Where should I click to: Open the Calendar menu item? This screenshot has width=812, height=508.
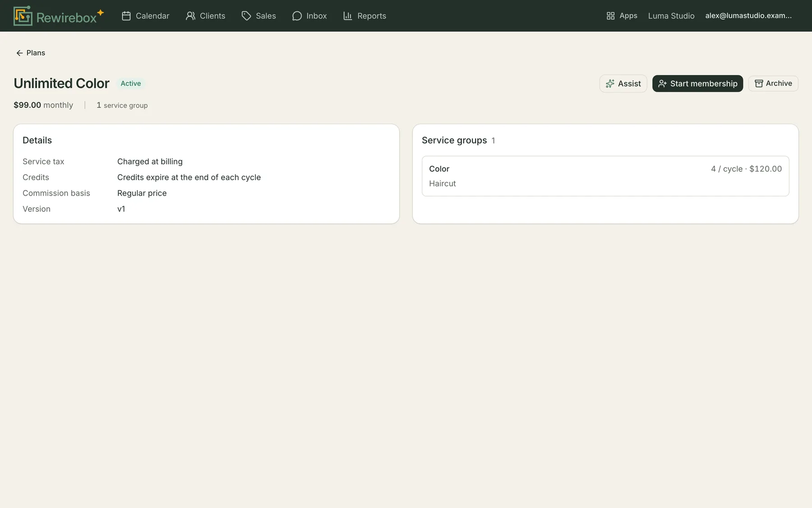click(x=145, y=16)
